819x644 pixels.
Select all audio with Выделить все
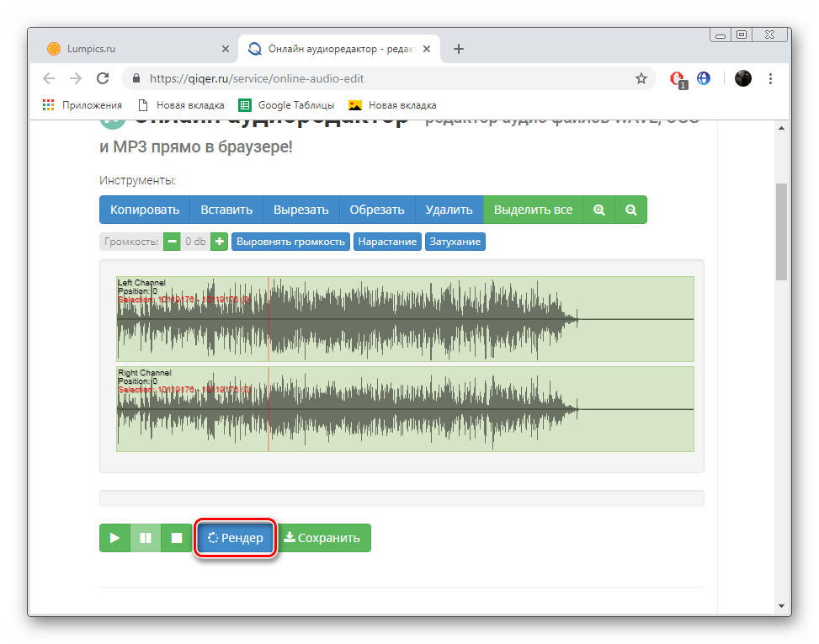click(x=533, y=210)
